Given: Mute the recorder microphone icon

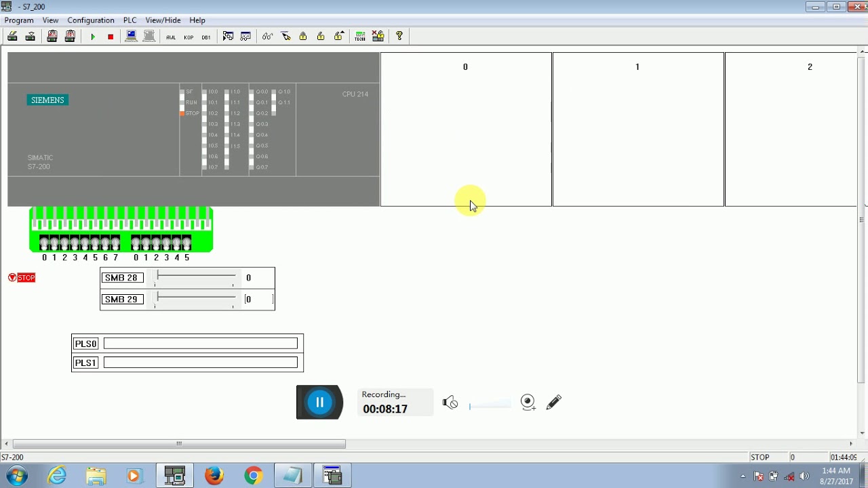Looking at the screenshot, I should (x=450, y=403).
